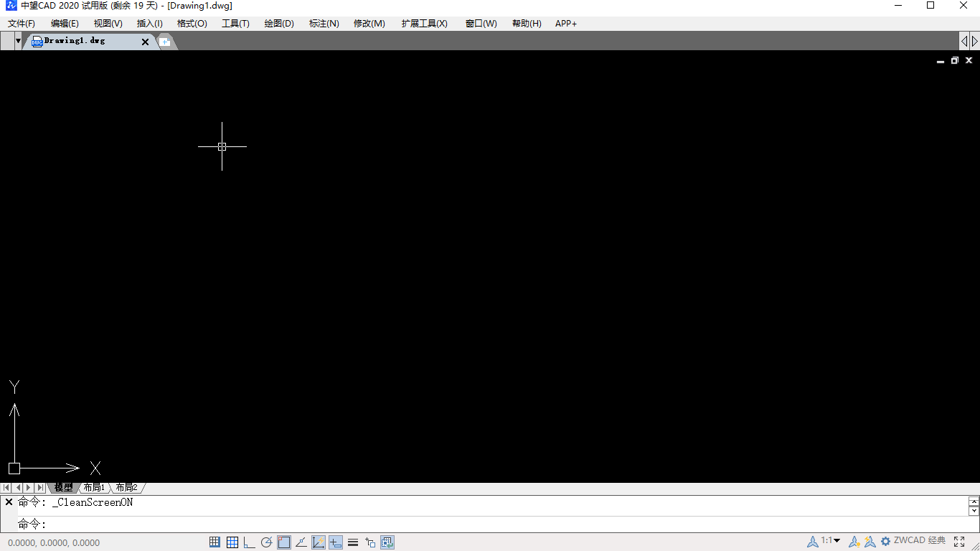Open ZWCAD 经典 workspace switcher
Image resolution: width=980 pixels, height=551 pixels.
919,541
